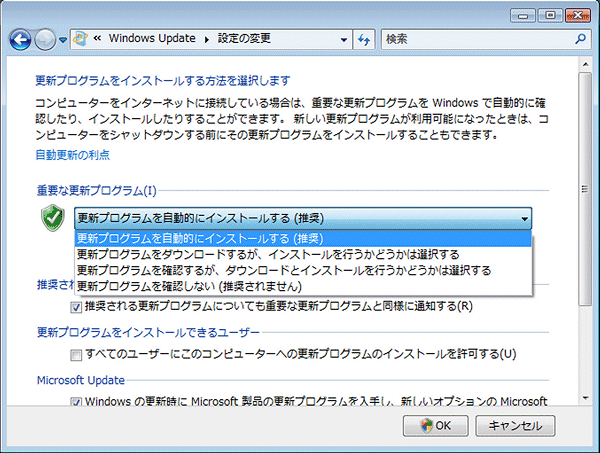The width and height of the screenshot is (600, 453).
Task: Click the scrollbar down arrow
Action: (585, 399)
